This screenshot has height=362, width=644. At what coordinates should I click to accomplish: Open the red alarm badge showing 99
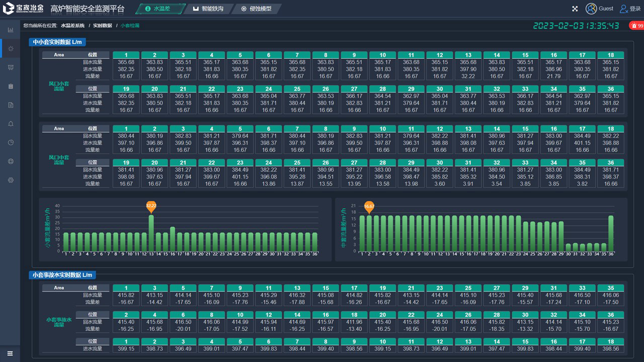click(637, 25)
